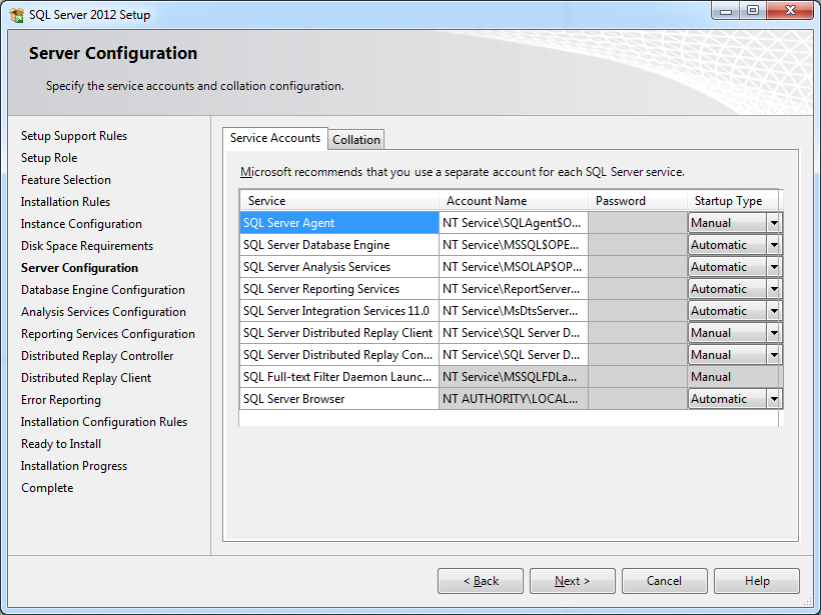Image resolution: width=821 pixels, height=615 pixels.
Task: Select SQL Server Distributed Replay Client cell
Action: coord(339,333)
